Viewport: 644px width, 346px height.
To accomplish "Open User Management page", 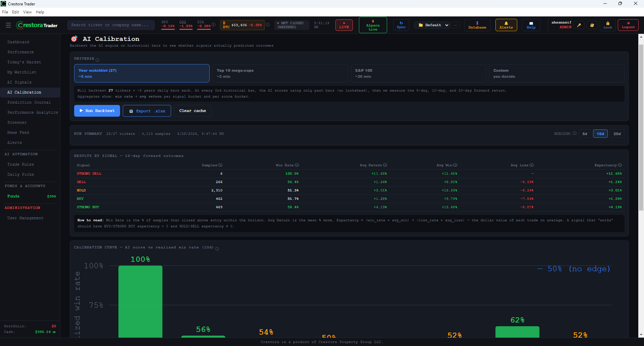I will [x=30, y=218].
